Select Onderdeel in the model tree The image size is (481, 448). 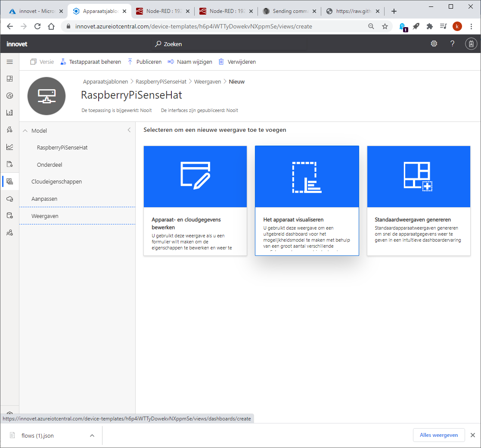[50, 165]
